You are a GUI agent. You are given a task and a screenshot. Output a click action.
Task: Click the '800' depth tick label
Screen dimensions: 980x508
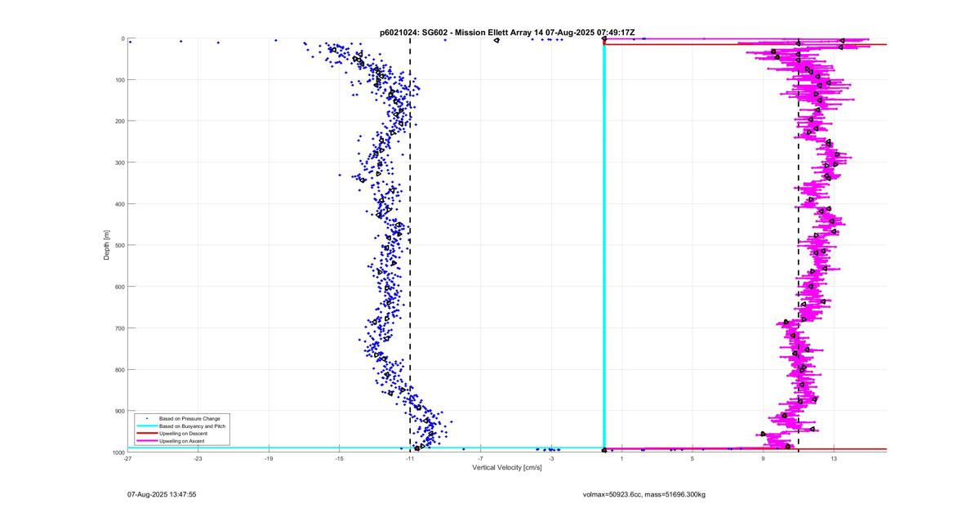point(119,369)
